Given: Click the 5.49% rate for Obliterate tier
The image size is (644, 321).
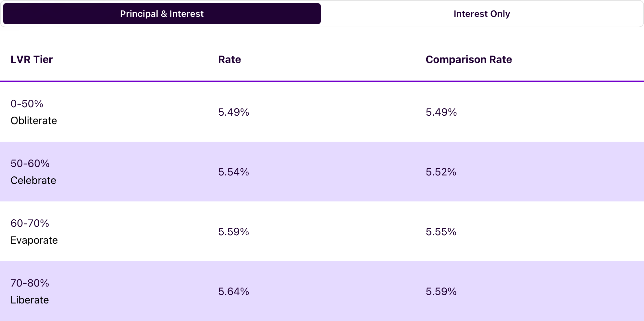Looking at the screenshot, I should point(233,112).
